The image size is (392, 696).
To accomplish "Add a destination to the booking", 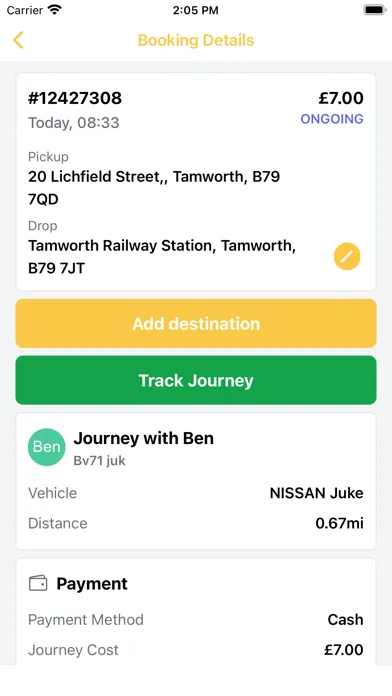I will coord(196,324).
